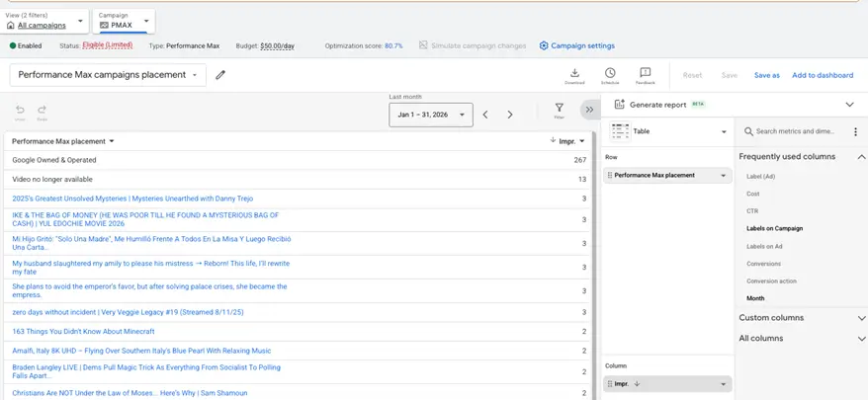Open the Jan 1 – 31, 2026 date picker
Viewport: 868px width, 400px height.
pyautogui.click(x=431, y=115)
